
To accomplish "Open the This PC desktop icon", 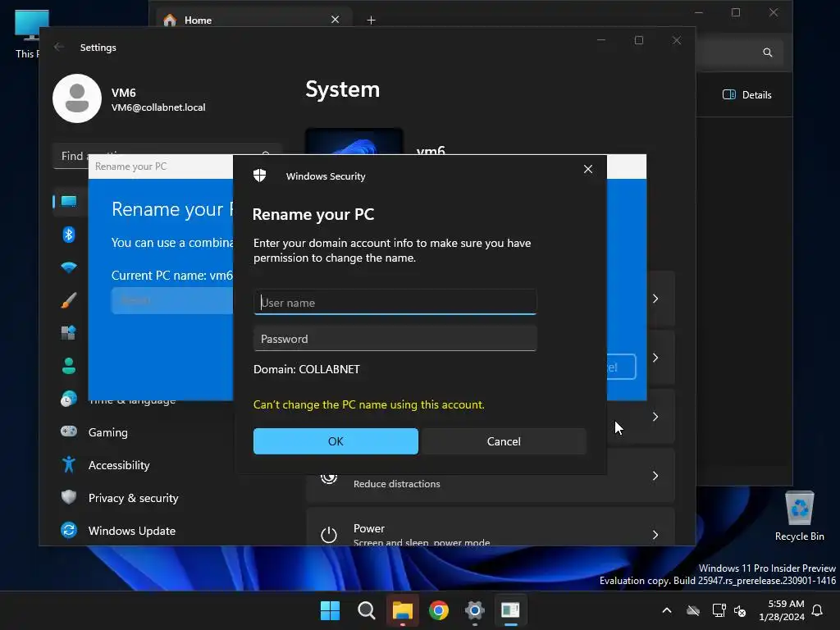I will [x=27, y=33].
